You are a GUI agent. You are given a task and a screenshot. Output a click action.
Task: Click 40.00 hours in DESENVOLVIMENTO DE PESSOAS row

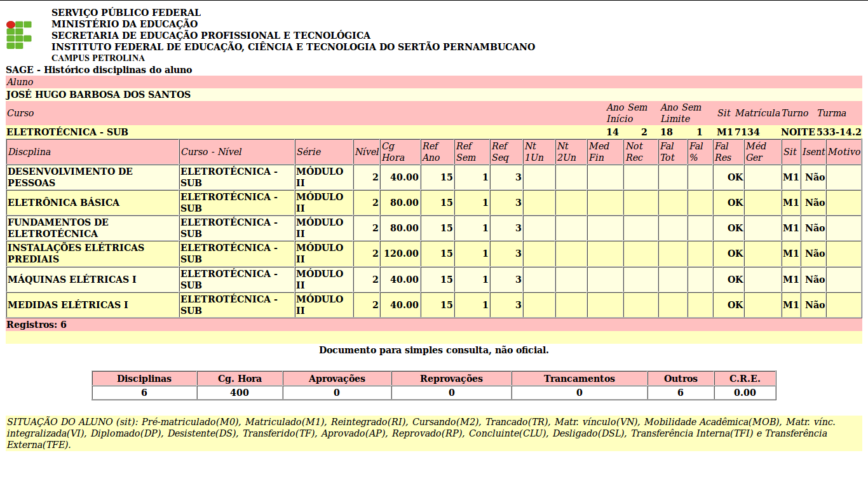400,177
